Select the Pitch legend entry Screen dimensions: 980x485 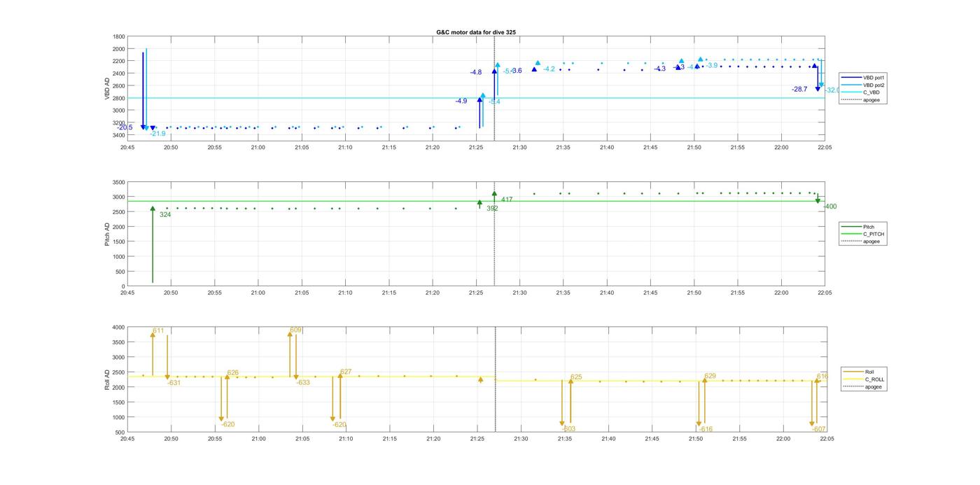click(x=858, y=227)
